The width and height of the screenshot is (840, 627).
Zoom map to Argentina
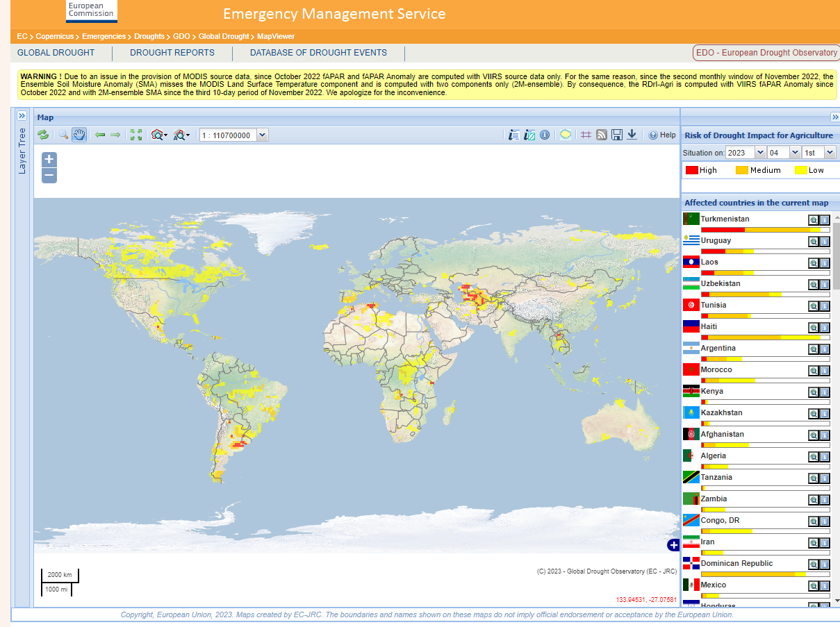813,349
